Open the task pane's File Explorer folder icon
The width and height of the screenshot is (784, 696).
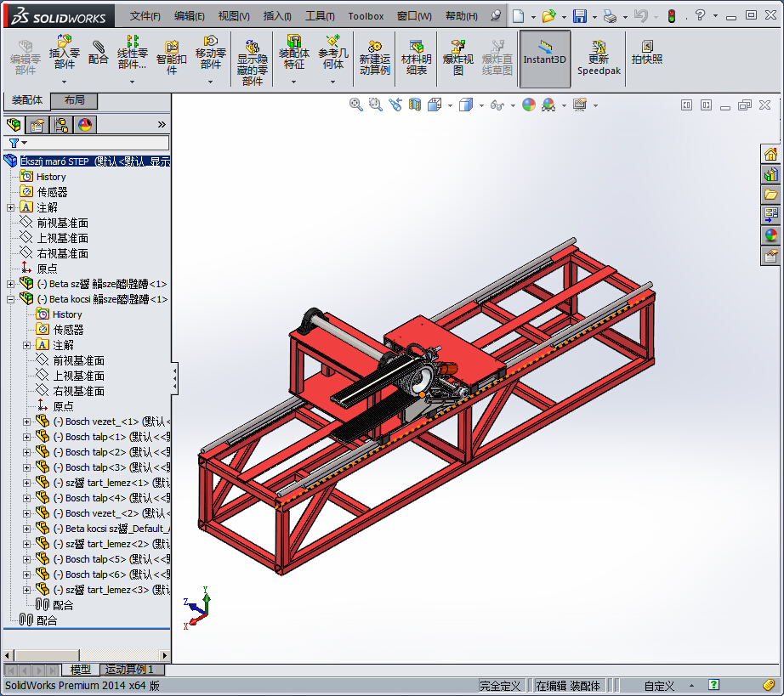click(770, 195)
